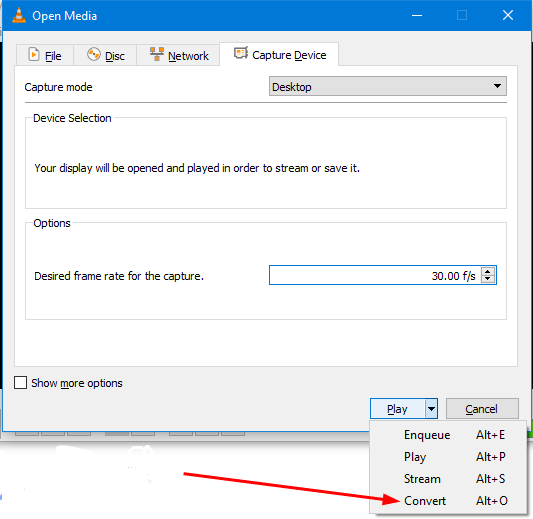Minimize the Open Media dialog
The width and height of the screenshot is (533, 519).
pos(417,15)
